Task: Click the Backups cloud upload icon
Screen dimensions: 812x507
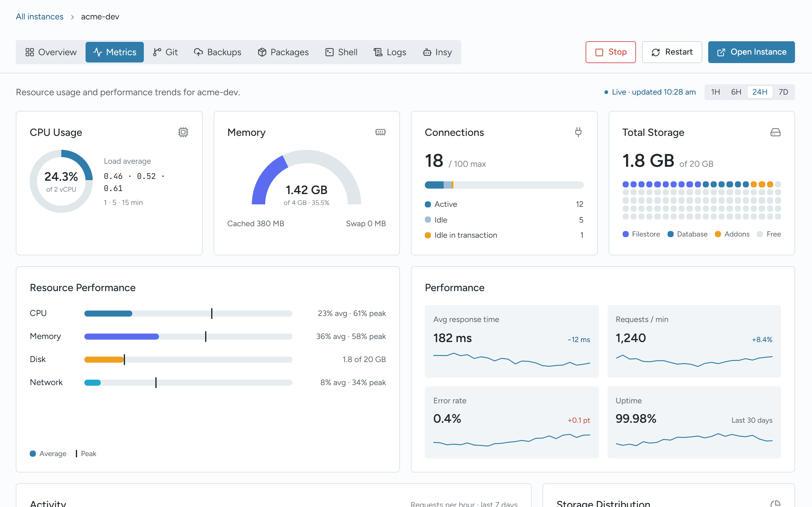Action: point(198,52)
